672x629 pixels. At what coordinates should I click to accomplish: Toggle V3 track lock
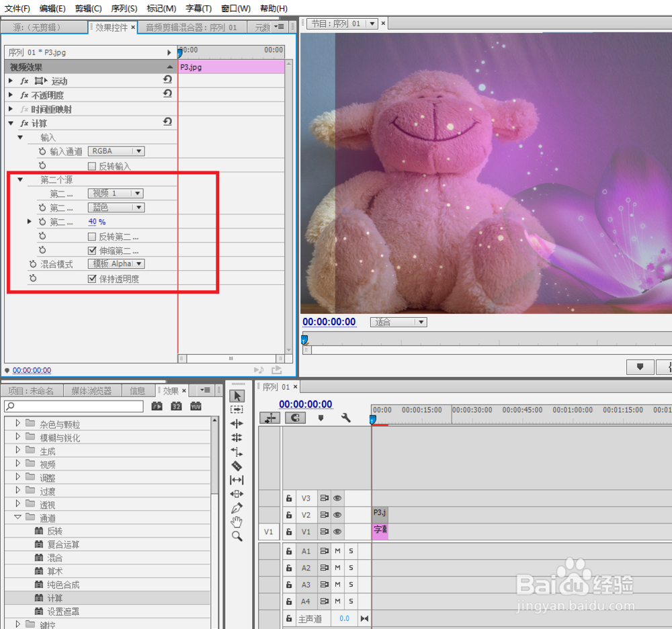coord(289,499)
